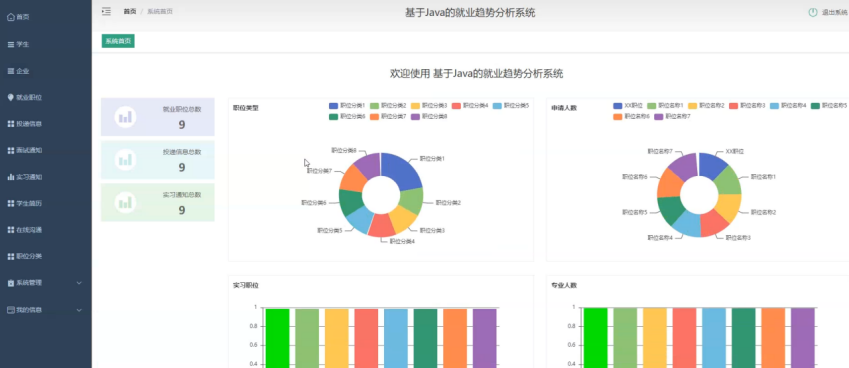Click the 实习职位 chart title
Image resolution: width=849 pixels, height=368 pixels.
coord(246,285)
